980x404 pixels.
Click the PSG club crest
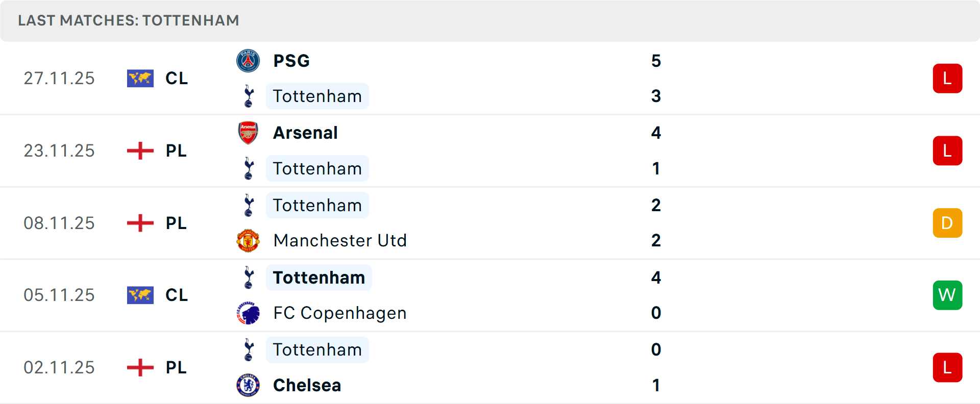point(249,61)
